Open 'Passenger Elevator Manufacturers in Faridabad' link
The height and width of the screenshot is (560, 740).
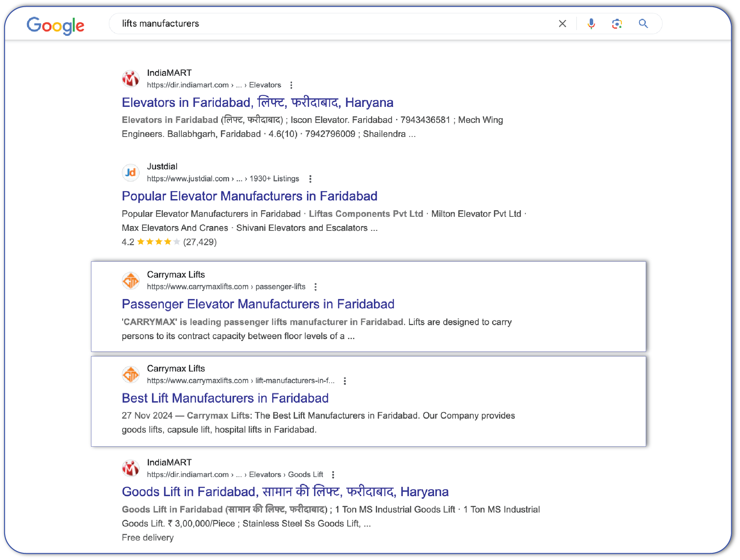[x=258, y=304]
